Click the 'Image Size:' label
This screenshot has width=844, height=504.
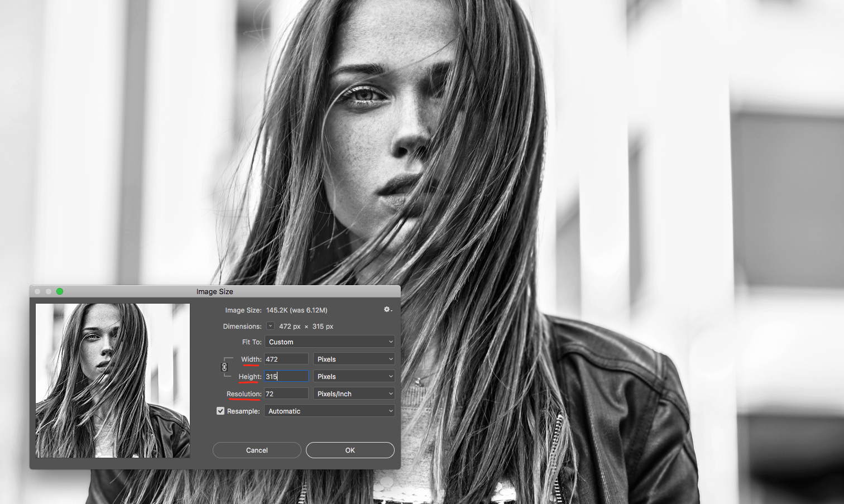tap(243, 310)
